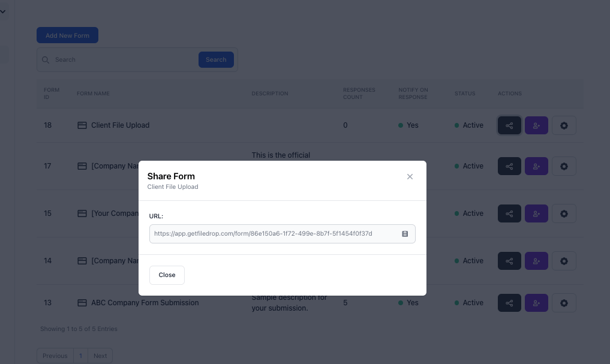Add user to form ID 14
This screenshot has width=610, height=364.
pos(536,261)
